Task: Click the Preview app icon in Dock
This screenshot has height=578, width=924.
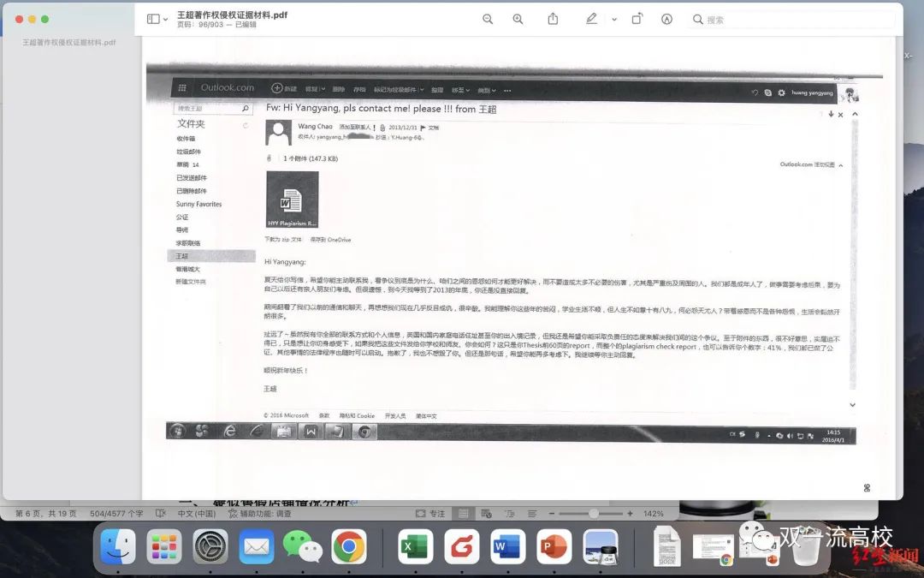Action: (x=601, y=546)
